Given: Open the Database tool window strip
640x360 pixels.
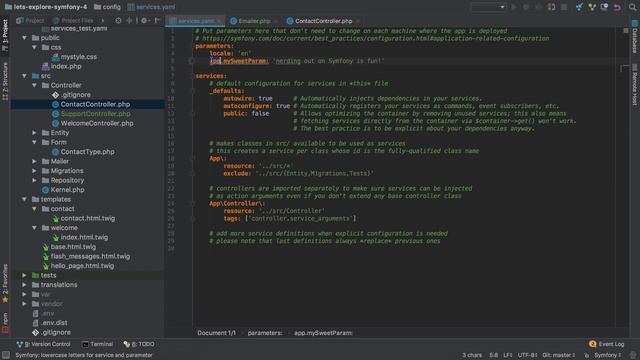Looking at the screenshot, I should tap(635, 38).
